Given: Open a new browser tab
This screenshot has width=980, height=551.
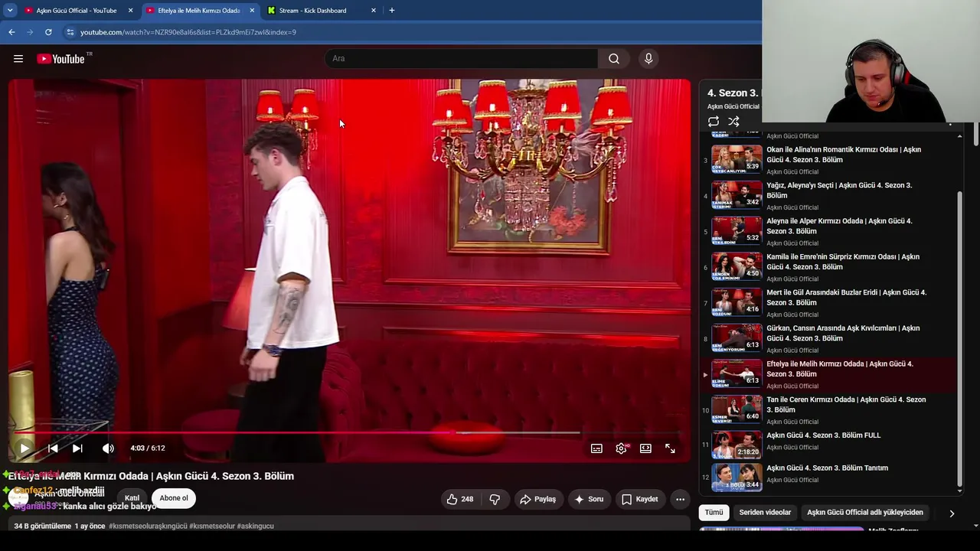Looking at the screenshot, I should pos(391,11).
